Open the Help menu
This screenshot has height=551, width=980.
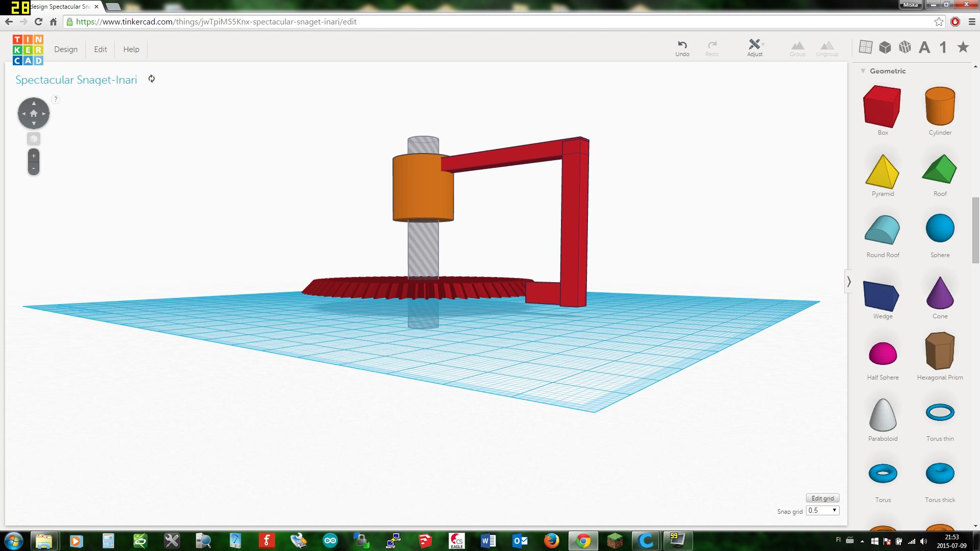tap(131, 49)
